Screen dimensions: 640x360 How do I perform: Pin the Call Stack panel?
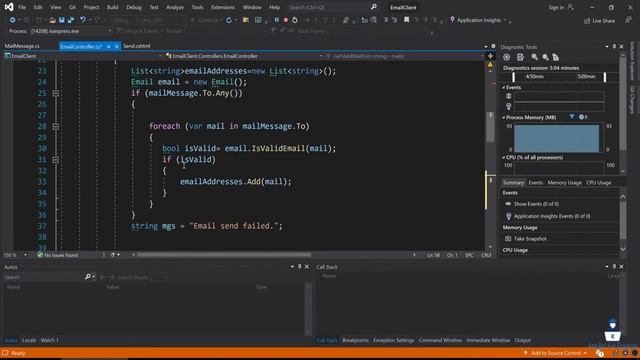tap(614, 267)
